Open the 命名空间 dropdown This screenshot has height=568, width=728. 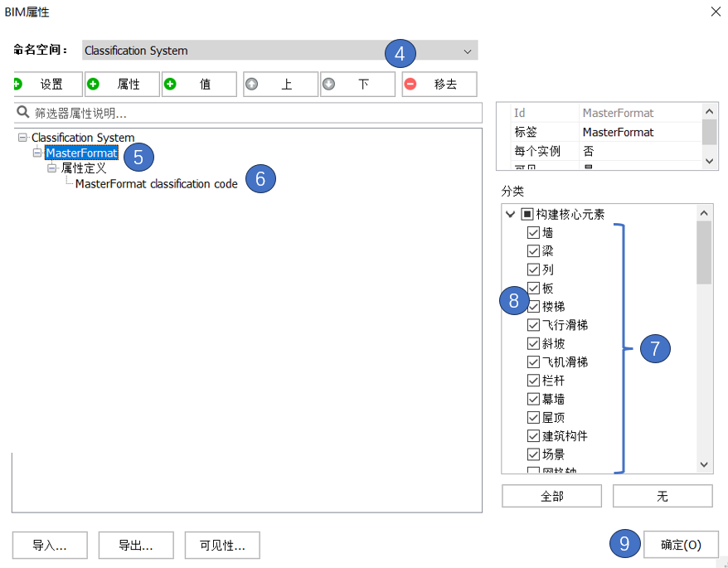pos(280,50)
